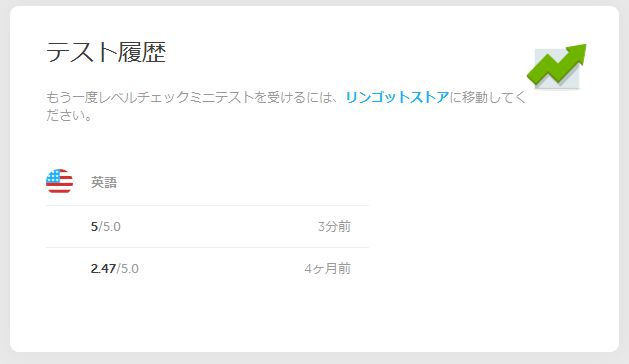
Task: Click the empty white area right of results
Action: pos(489,241)
